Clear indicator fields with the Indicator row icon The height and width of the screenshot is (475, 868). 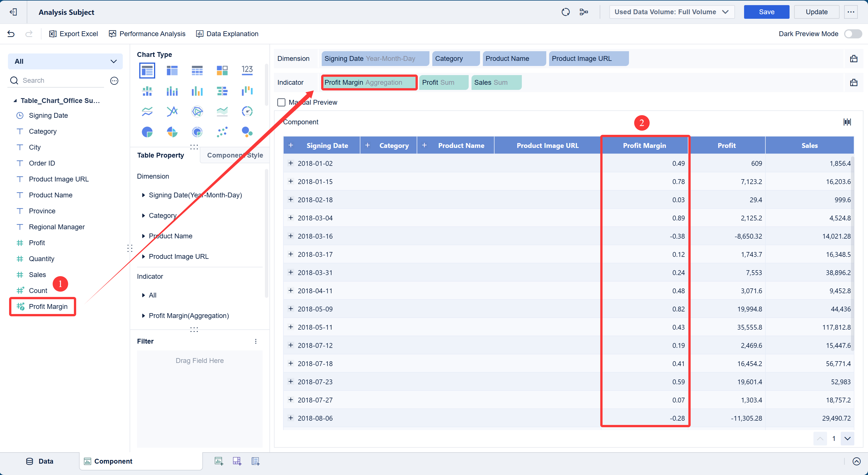click(854, 82)
